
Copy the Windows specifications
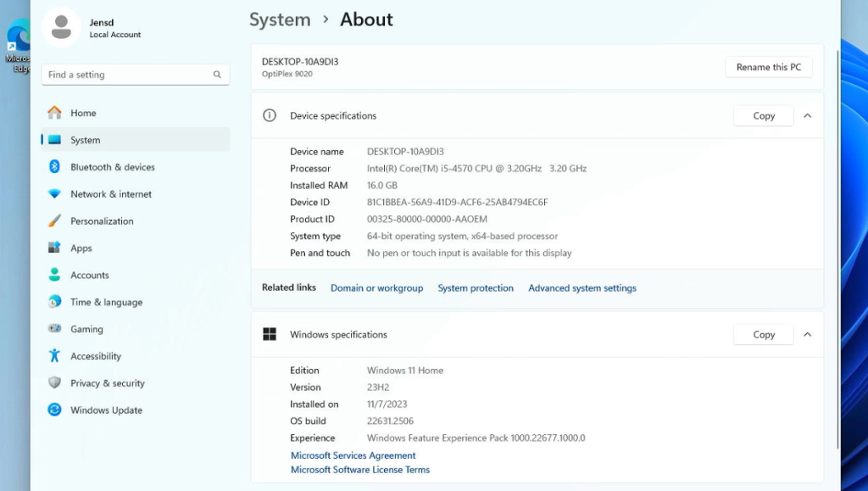pos(764,334)
